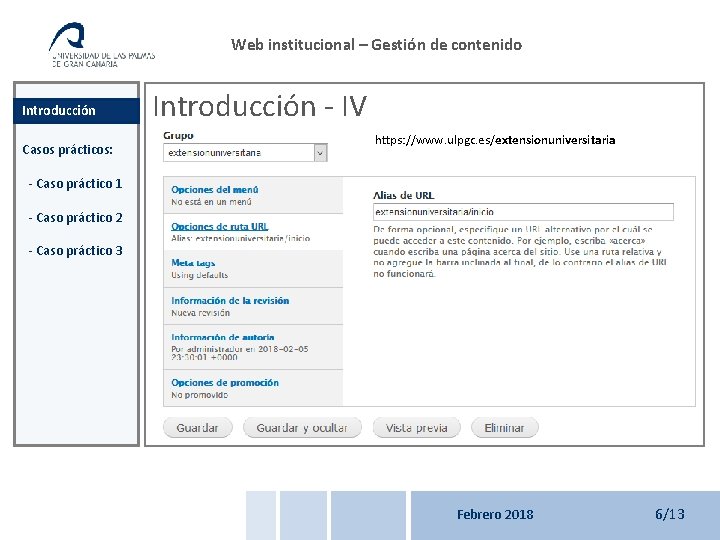Screen dimensions: 720x540
Task: Click the Febrero 2018 footer text
Action: coord(495,514)
